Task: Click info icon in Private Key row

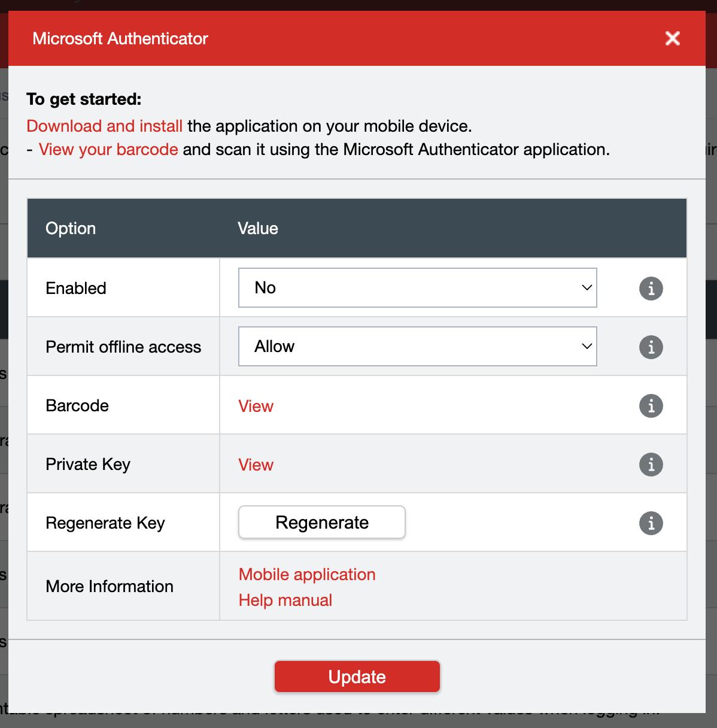Action: [651, 464]
